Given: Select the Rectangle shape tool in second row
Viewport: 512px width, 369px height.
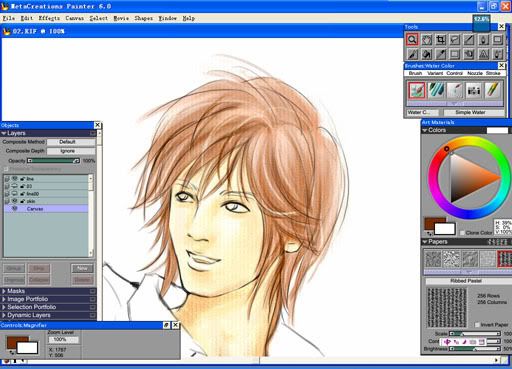Looking at the screenshot, I should click(455, 54).
